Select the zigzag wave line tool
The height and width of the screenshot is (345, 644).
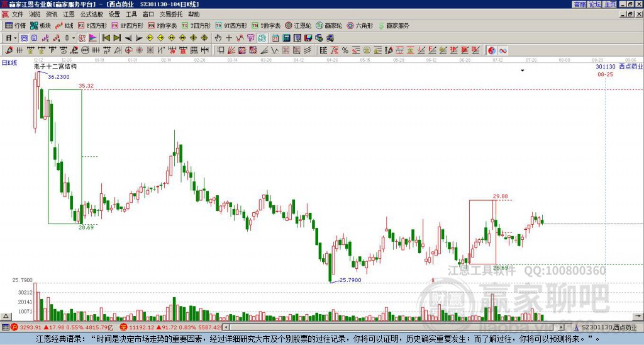[x=275, y=50]
